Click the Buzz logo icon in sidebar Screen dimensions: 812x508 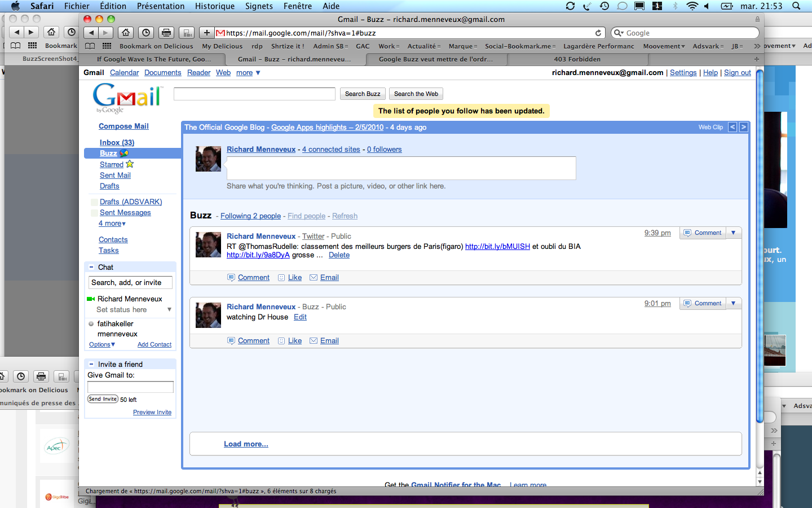[124, 153]
